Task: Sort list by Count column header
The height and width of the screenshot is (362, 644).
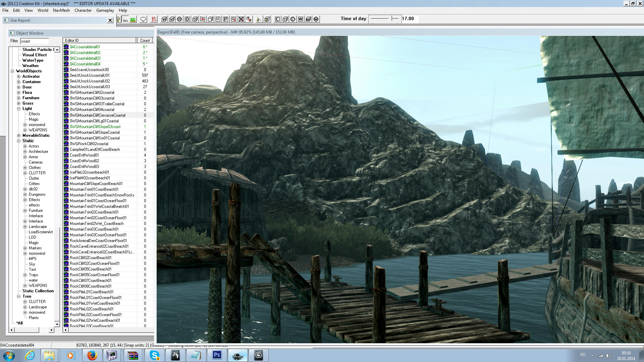Action: click(x=145, y=40)
